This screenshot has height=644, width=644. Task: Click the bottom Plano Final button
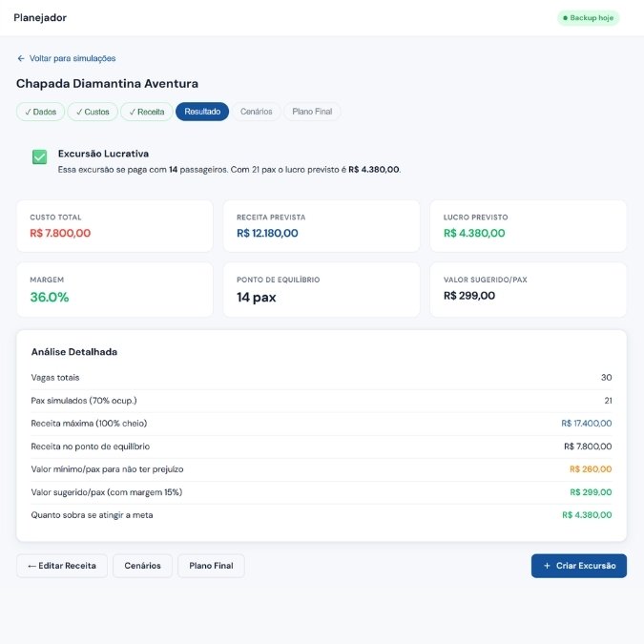(x=211, y=566)
